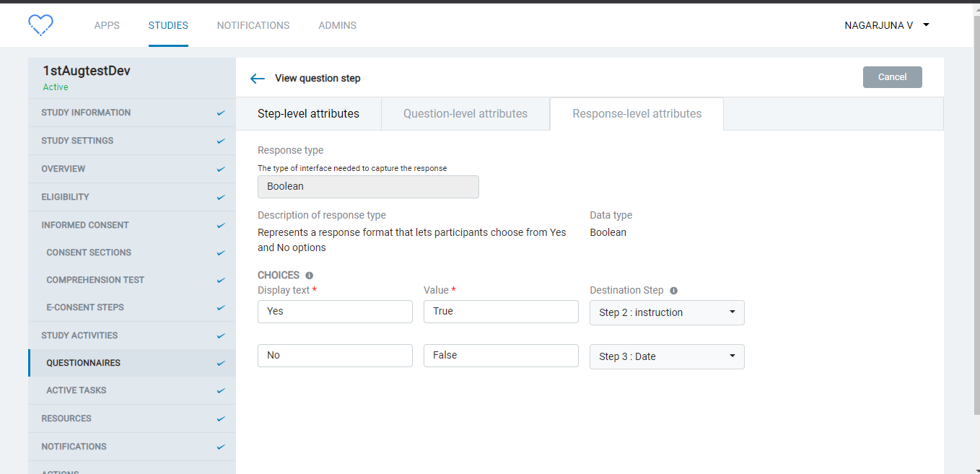The width and height of the screenshot is (980, 474).
Task: Click the Data type label
Action: (611, 215)
